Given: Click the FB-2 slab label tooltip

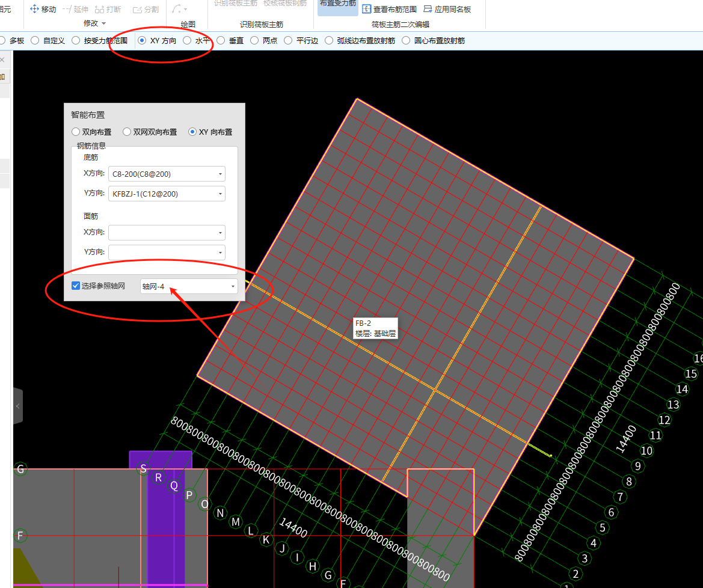Looking at the screenshot, I should coord(375,328).
